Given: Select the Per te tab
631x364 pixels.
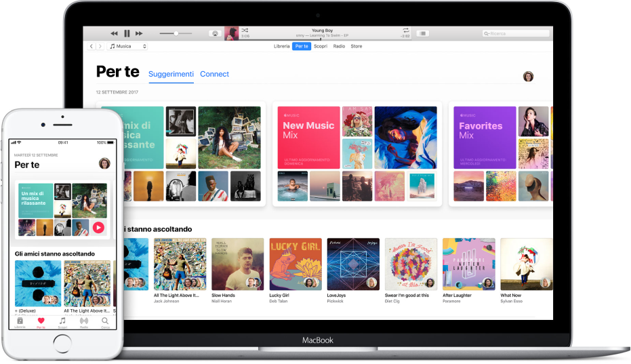Looking at the screenshot, I should tap(302, 46).
